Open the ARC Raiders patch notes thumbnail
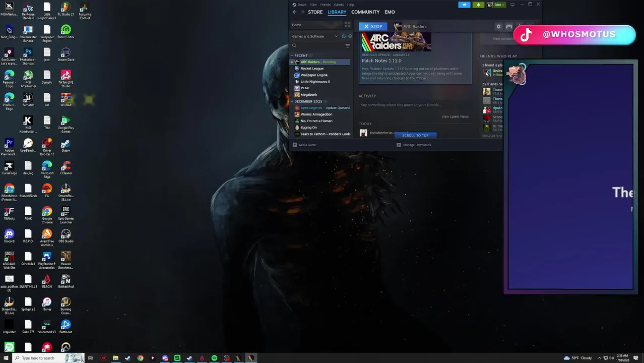The image size is (644, 363). (396, 42)
